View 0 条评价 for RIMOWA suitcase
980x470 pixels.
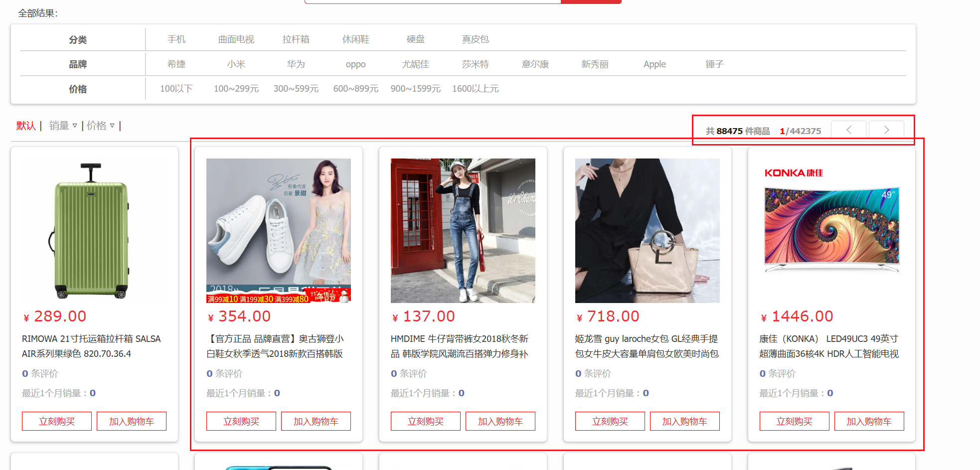coord(40,373)
